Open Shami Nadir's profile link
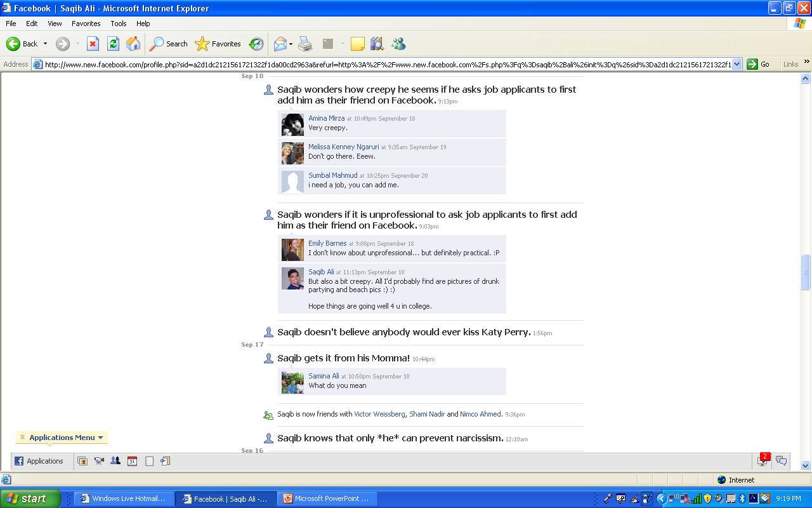The image size is (812, 508). pos(427,414)
